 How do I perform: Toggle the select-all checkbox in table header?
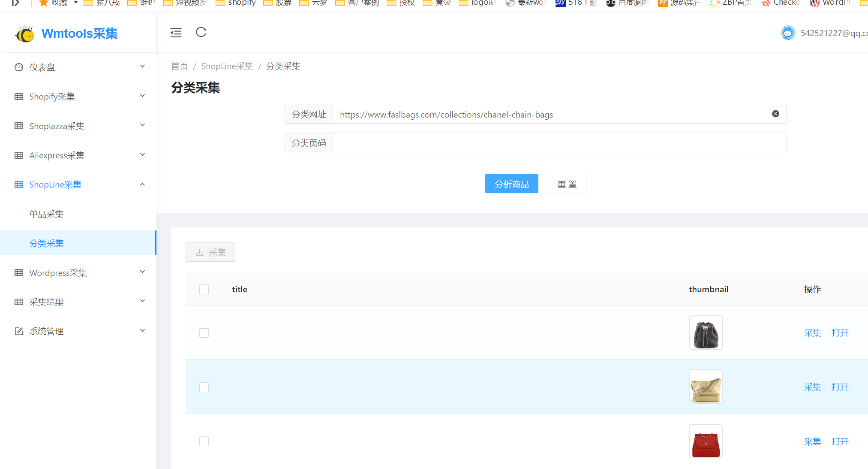tap(204, 289)
